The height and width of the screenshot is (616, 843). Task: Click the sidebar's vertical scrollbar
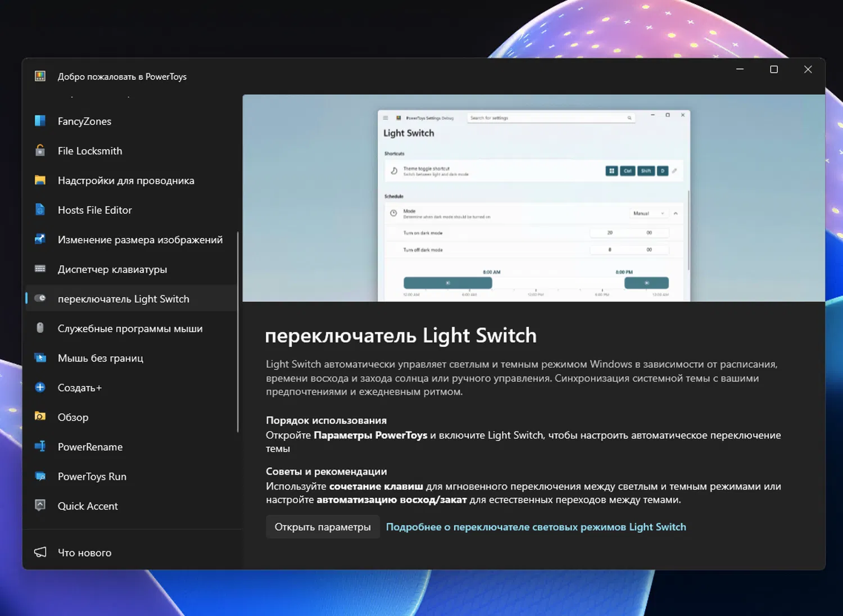238,332
